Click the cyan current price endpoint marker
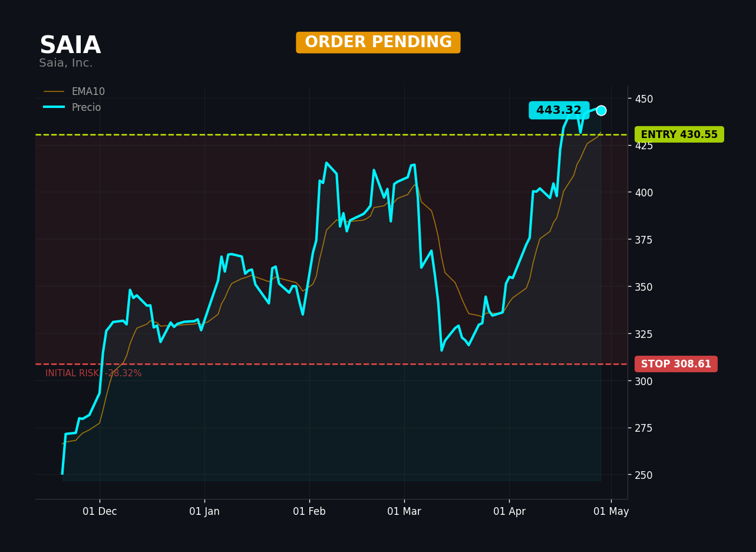This screenshot has height=552, width=756. (x=601, y=110)
